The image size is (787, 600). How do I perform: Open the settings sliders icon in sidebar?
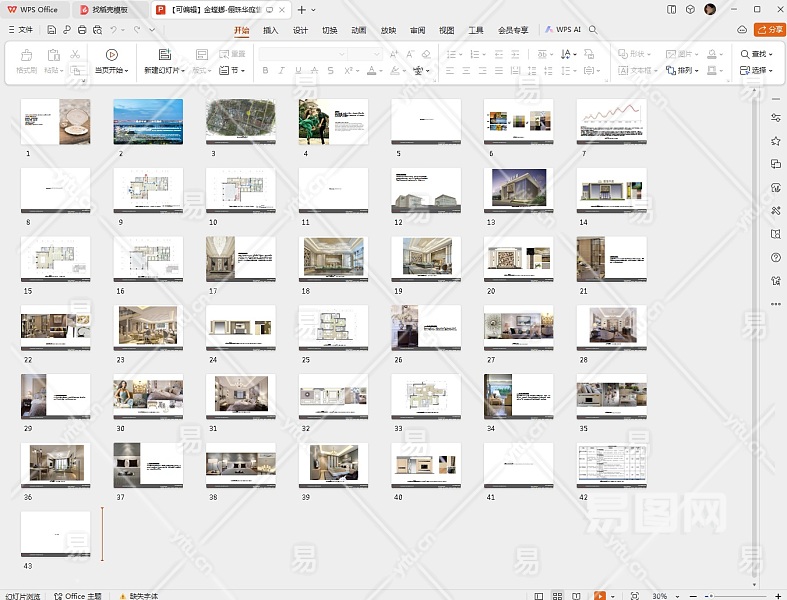tap(776, 118)
